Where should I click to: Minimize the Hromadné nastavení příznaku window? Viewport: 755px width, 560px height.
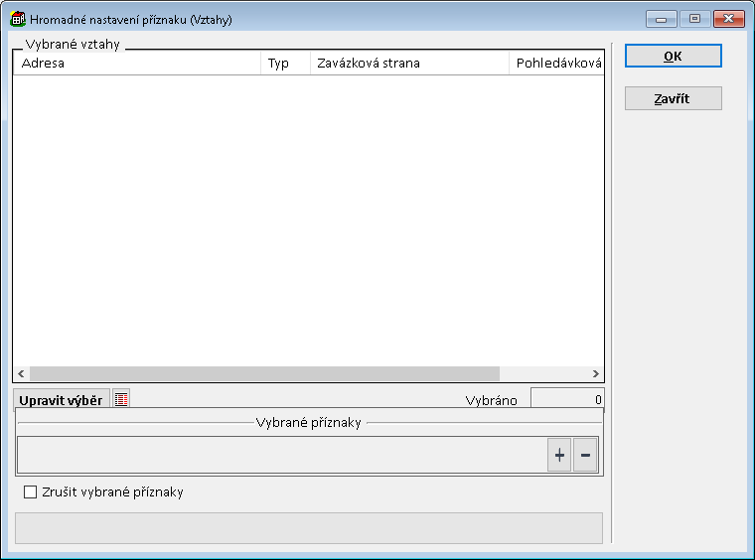[x=661, y=19]
